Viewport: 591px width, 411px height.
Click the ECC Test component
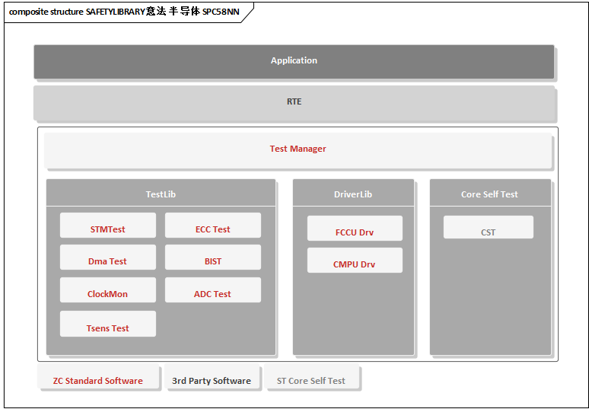click(213, 225)
